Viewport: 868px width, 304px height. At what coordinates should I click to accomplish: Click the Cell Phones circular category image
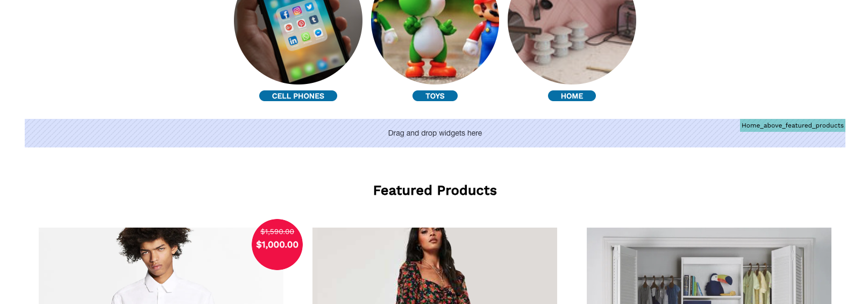point(298,38)
